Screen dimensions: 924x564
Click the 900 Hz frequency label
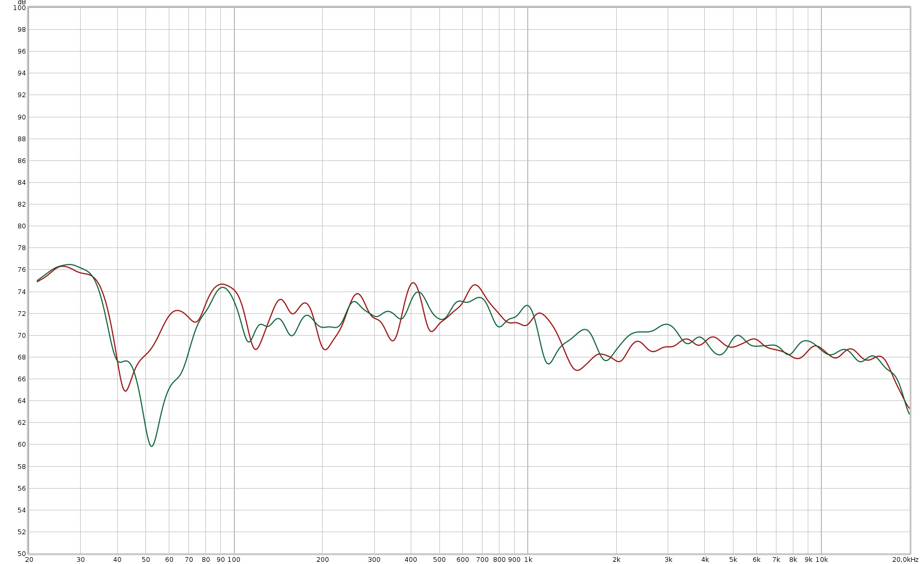click(x=514, y=560)
